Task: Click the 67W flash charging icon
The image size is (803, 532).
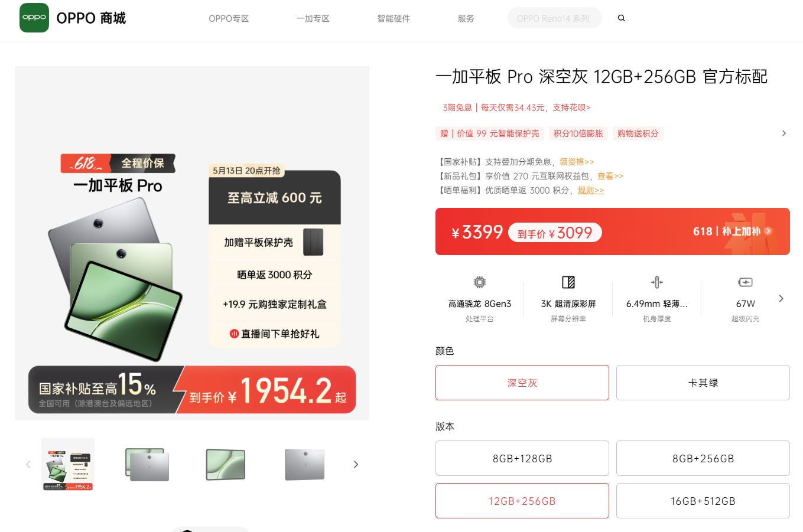Action: pos(746,282)
